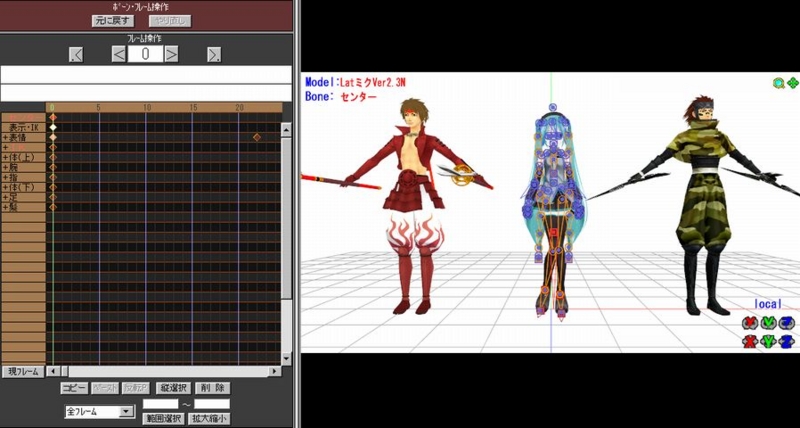
Task: Select the 表示・IK keyframe at frame 0
Action: 53,127
